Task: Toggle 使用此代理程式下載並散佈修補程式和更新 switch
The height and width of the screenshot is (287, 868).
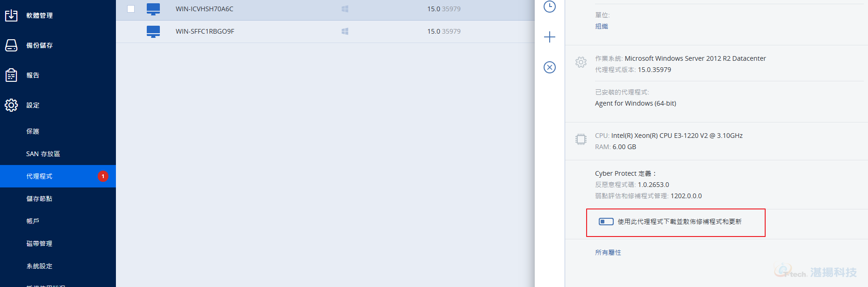Action: click(x=606, y=222)
